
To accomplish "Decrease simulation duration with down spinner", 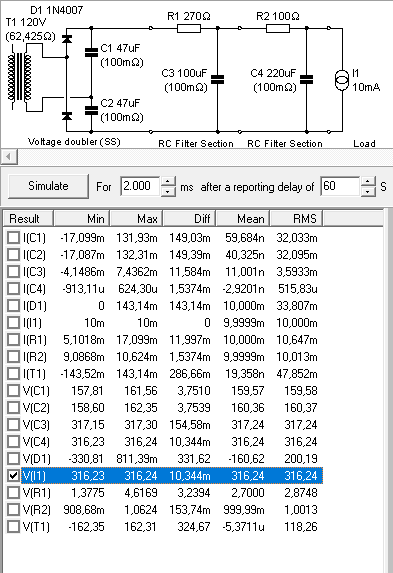I will 168,191.
